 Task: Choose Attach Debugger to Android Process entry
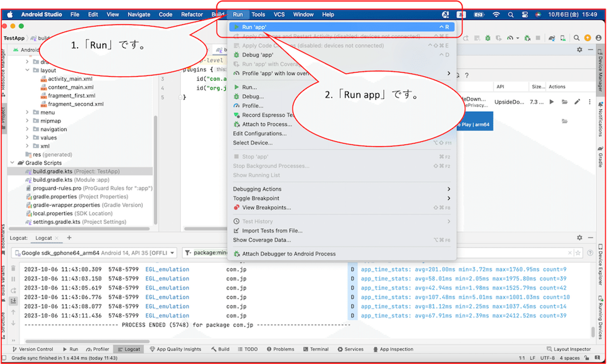click(x=342, y=254)
